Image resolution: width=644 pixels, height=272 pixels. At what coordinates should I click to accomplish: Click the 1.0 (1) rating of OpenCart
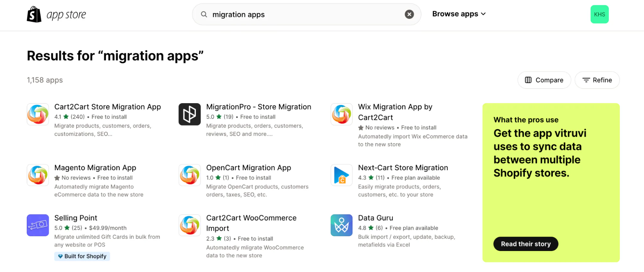217,178
